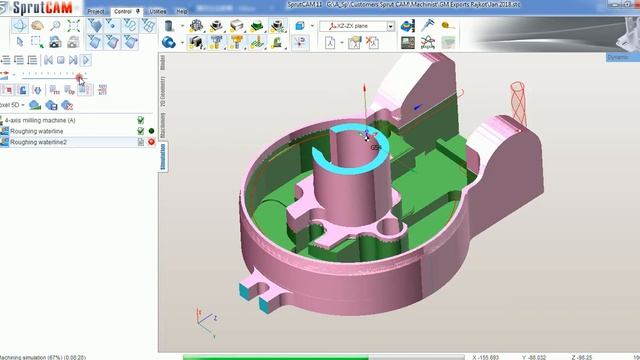The height and width of the screenshot is (360, 640).
Task: Play the machining simulation
Action: tap(86, 60)
